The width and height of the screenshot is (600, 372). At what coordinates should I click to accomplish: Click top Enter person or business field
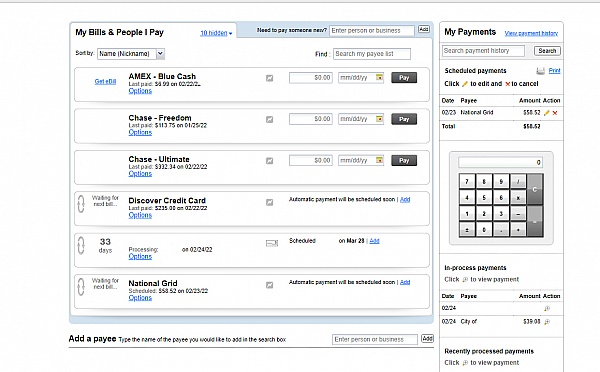point(372,31)
